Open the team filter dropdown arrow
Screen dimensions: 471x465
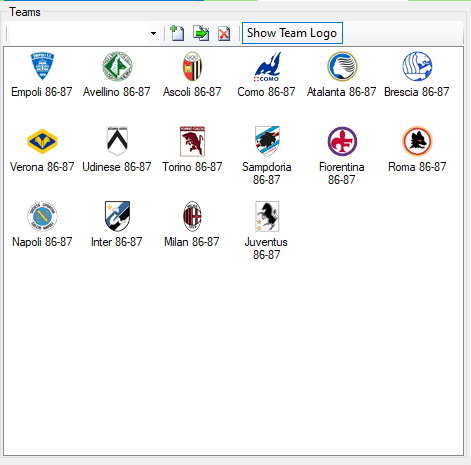153,33
